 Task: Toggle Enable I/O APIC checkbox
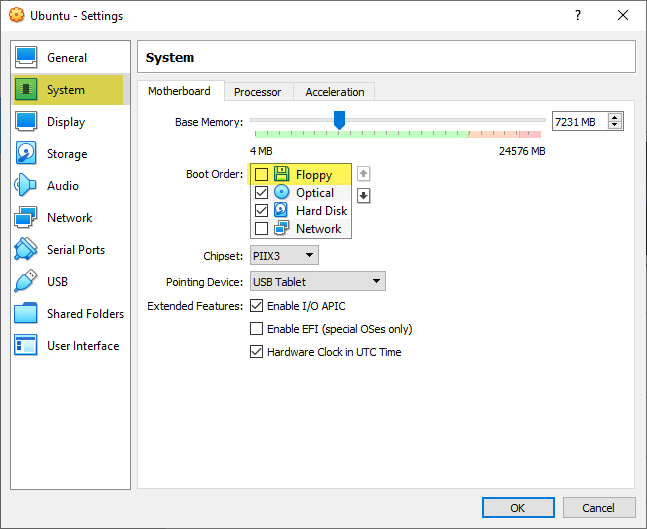click(257, 306)
